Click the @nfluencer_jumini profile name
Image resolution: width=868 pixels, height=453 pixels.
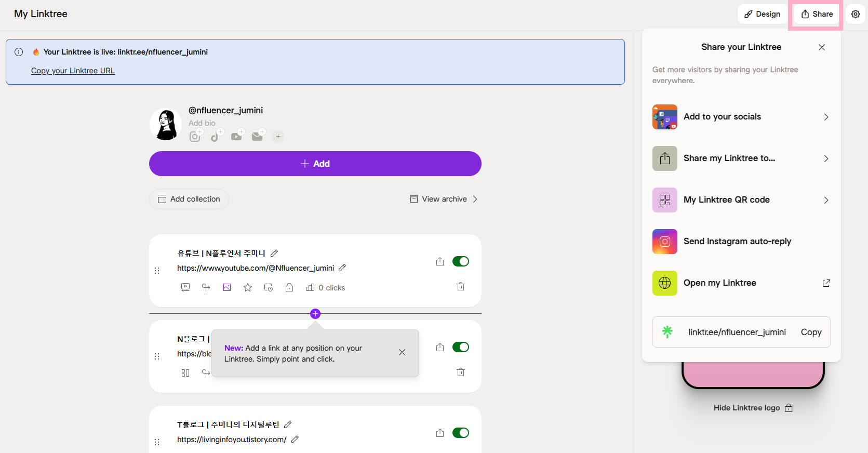point(225,110)
